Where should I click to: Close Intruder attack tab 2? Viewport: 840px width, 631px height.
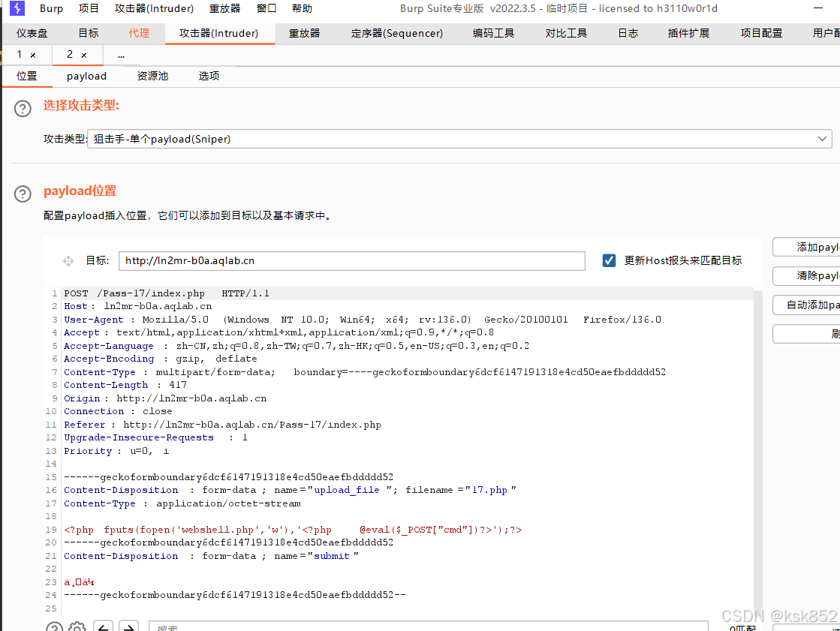(83, 56)
